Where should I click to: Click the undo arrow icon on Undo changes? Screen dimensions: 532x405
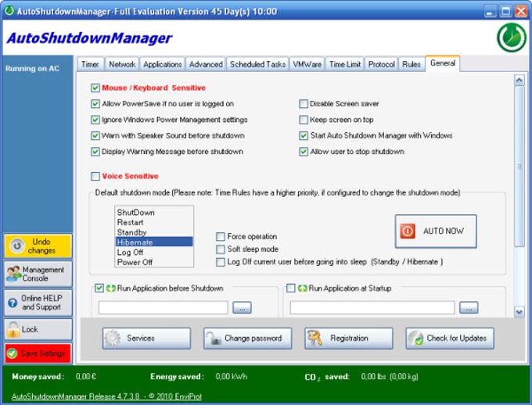click(17, 246)
